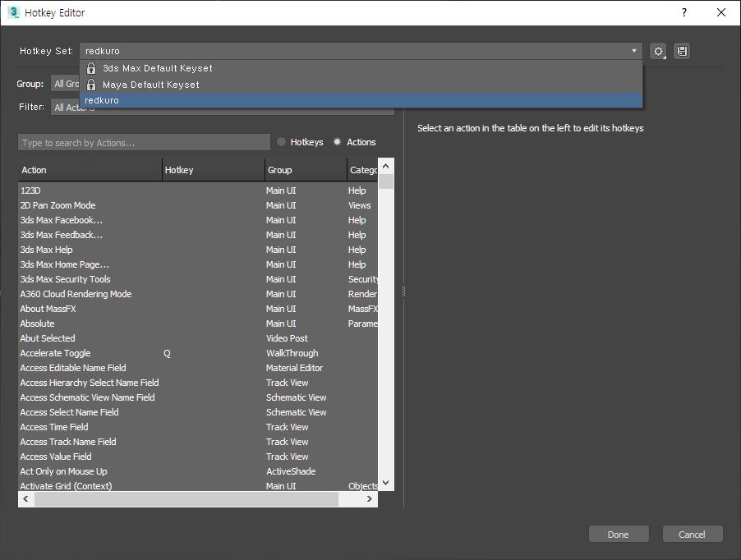Choose 3ds Max Default Keyset from list
The width and height of the screenshot is (741, 560).
pyautogui.click(x=361, y=68)
